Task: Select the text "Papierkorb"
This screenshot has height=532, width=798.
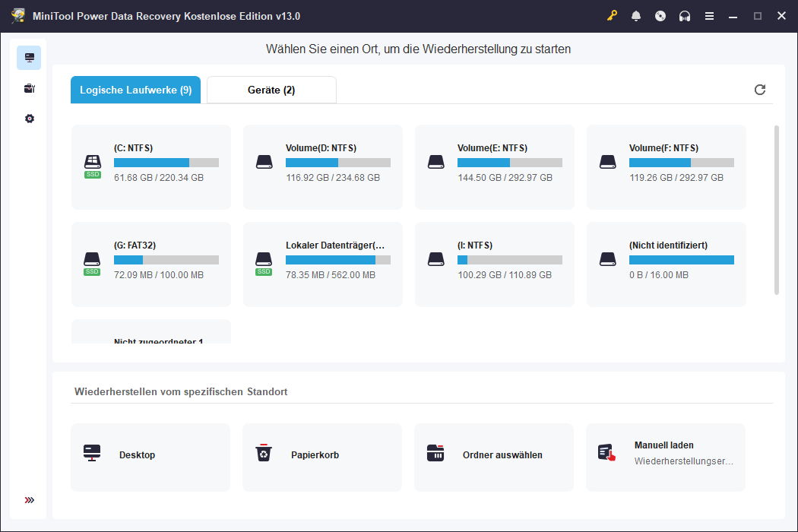Action: (315, 455)
